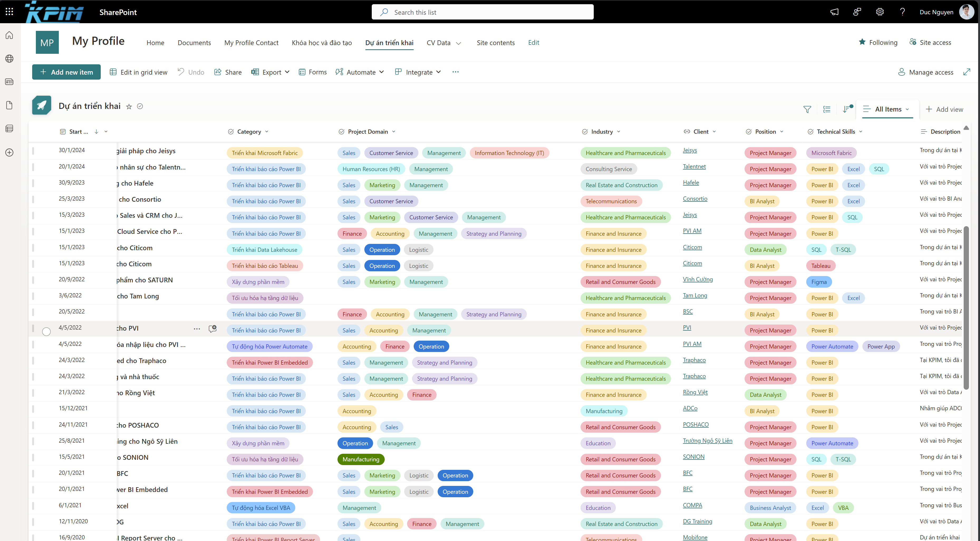Screen dimensions: 980x541
Task: Click the Tableau technical skill tag
Action: pyautogui.click(x=820, y=265)
